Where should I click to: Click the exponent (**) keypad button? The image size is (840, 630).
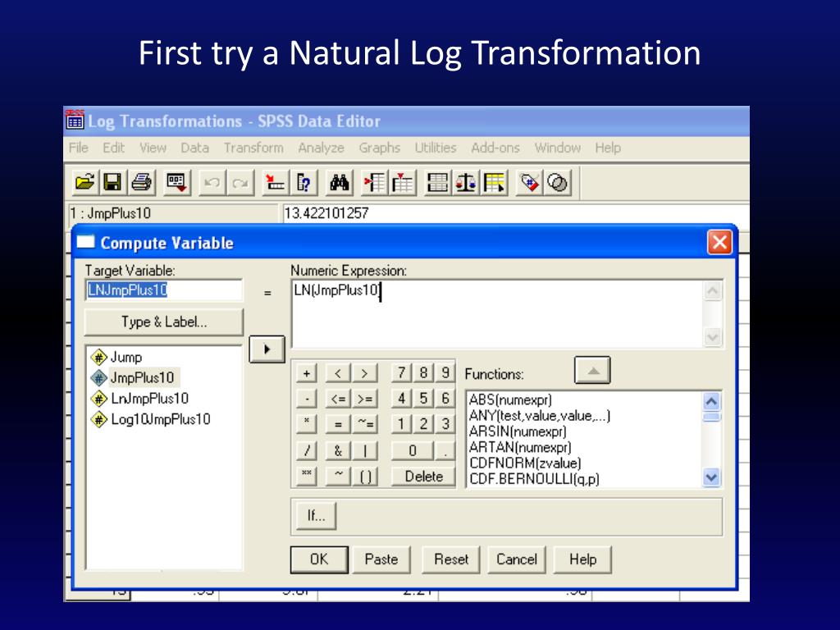307,475
